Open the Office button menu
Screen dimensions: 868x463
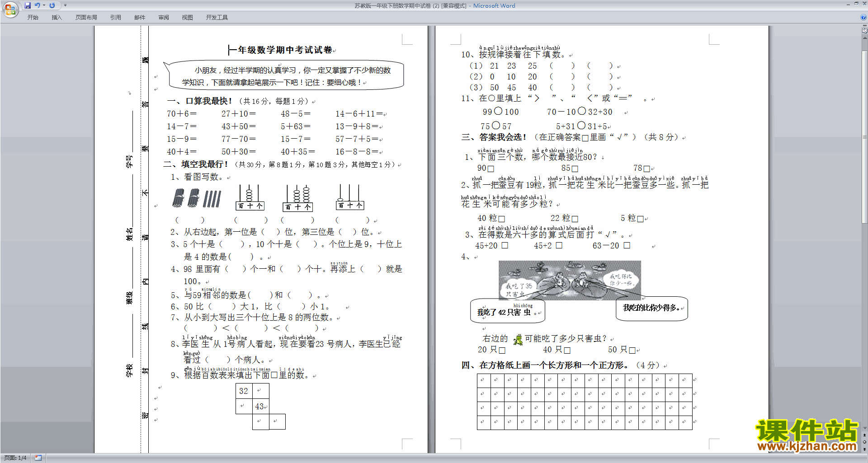click(10, 9)
